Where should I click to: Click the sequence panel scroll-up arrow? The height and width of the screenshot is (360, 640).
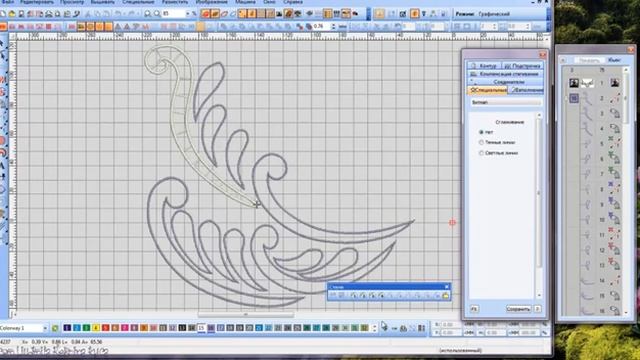click(626, 70)
